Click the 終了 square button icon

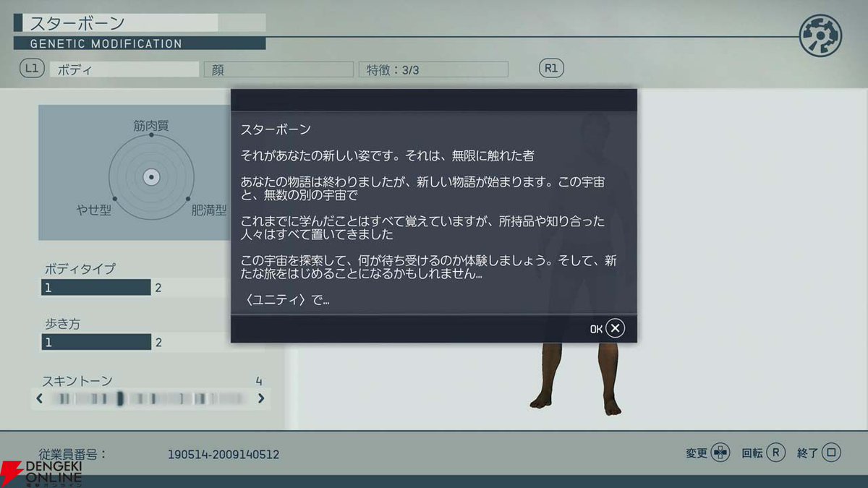[831, 453]
